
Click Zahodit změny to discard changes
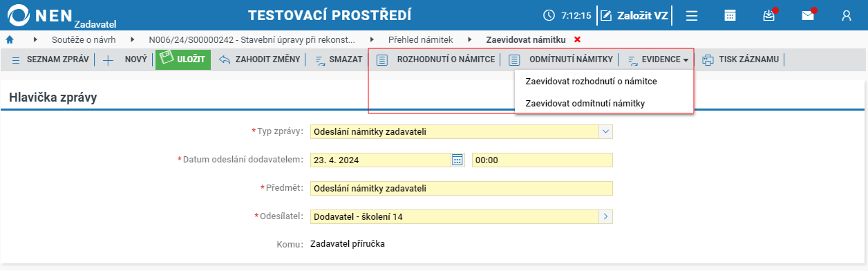(x=259, y=59)
